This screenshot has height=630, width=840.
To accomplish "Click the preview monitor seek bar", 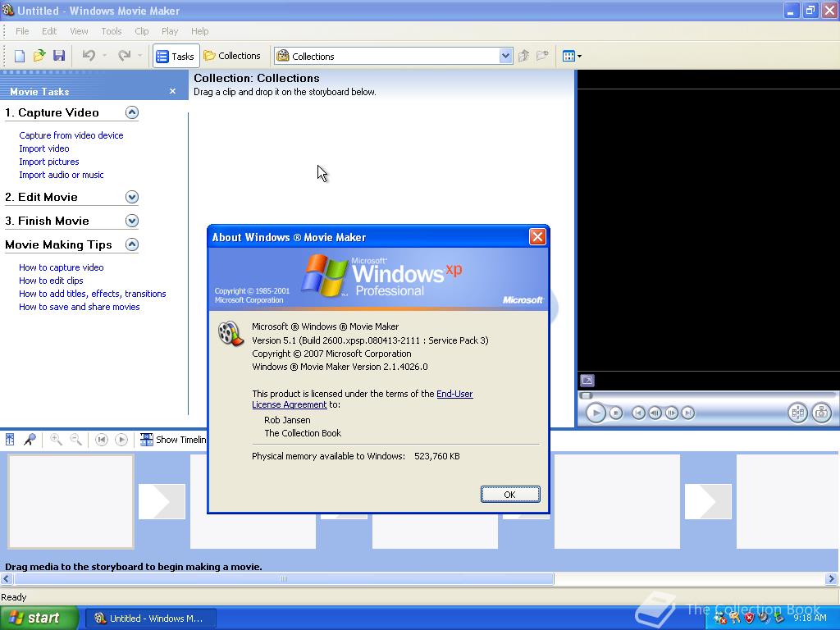I will point(708,396).
